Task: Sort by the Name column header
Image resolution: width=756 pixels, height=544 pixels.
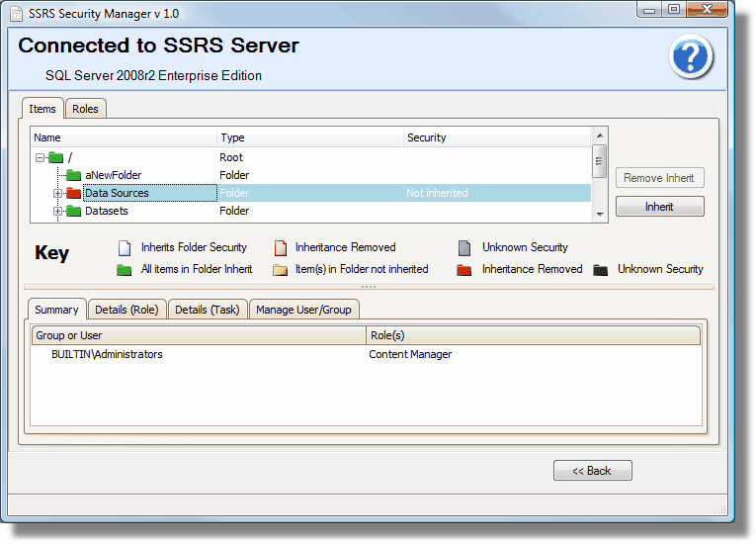Action: point(124,137)
